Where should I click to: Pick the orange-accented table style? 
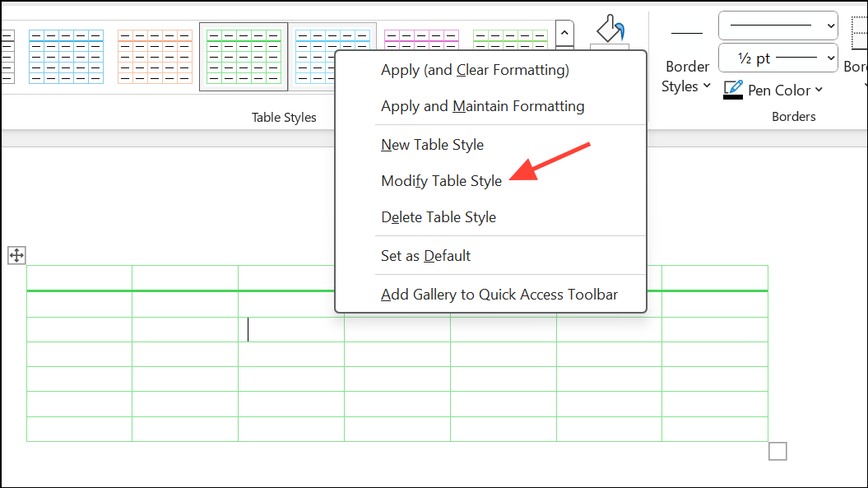pos(154,55)
